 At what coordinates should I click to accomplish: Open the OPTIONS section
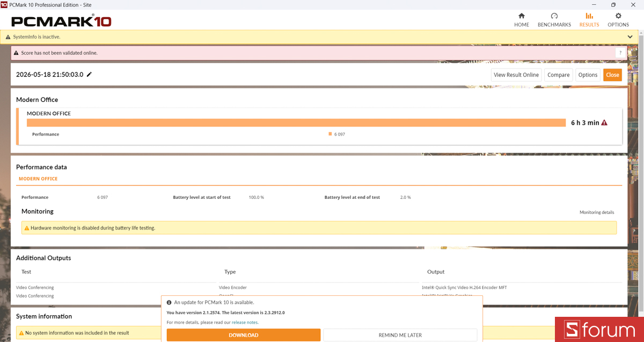click(x=618, y=20)
